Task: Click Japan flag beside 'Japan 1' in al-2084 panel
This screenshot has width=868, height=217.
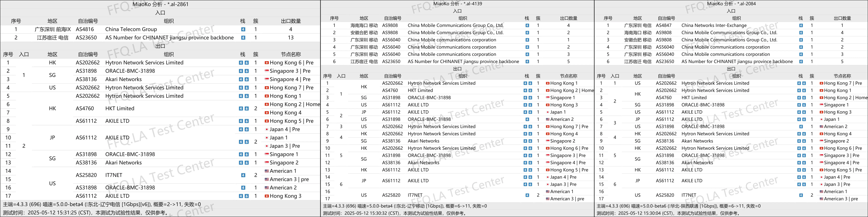Action: tap(821, 119)
